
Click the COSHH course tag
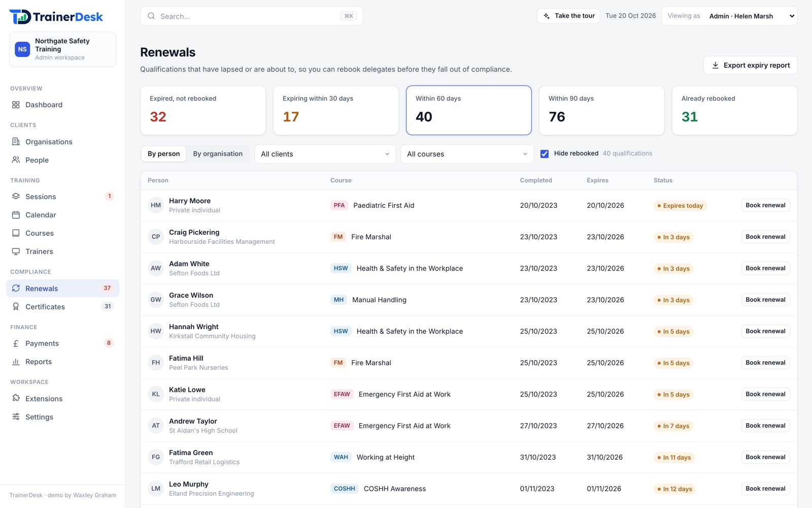point(344,489)
